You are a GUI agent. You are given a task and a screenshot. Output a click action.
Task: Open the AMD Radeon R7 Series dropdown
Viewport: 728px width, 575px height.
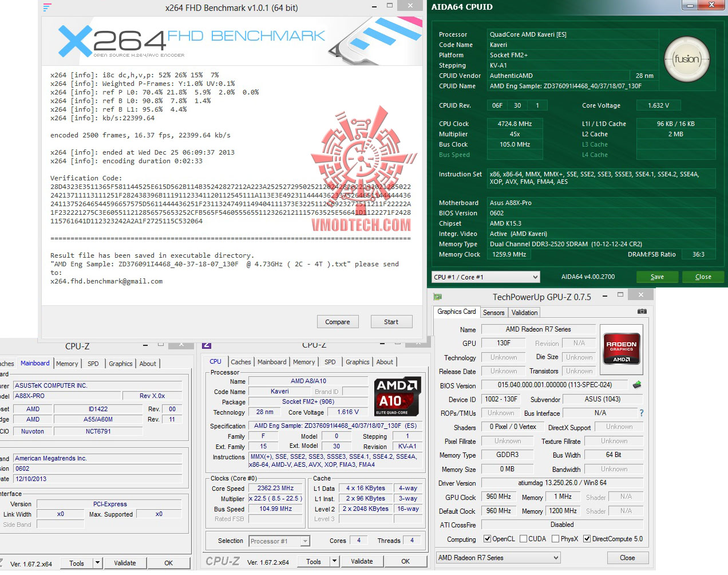pyautogui.click(x=498, y=558)
